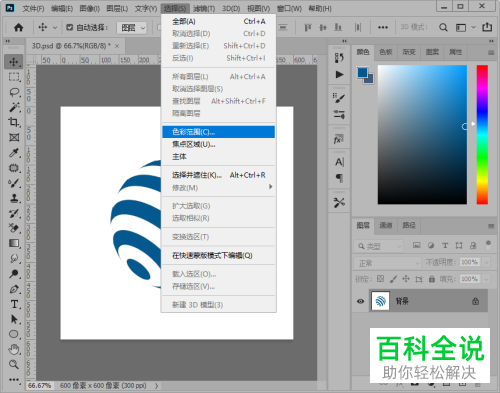The image size is (500, 393).
Task: Choose 在快速蒙版模式下编辑(Q) entry
Action: tap(218, 256)
